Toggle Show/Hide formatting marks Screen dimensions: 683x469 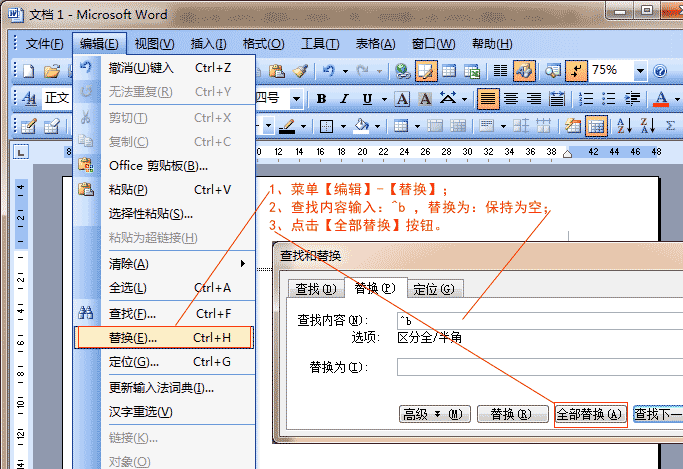575,71
